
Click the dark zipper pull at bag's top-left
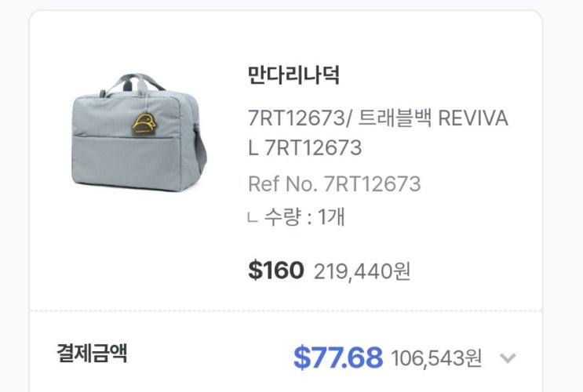click(103, 93)
